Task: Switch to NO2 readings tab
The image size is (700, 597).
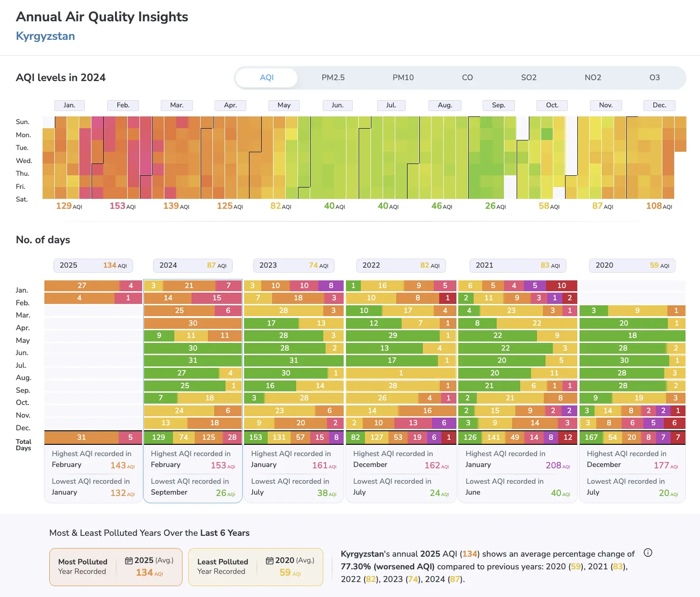Action: tap(593, 77)
